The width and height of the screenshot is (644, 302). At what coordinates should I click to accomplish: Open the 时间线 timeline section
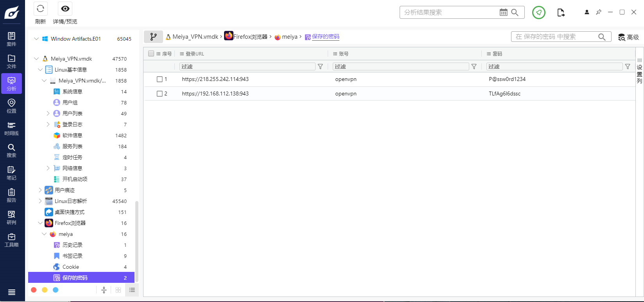11,128
